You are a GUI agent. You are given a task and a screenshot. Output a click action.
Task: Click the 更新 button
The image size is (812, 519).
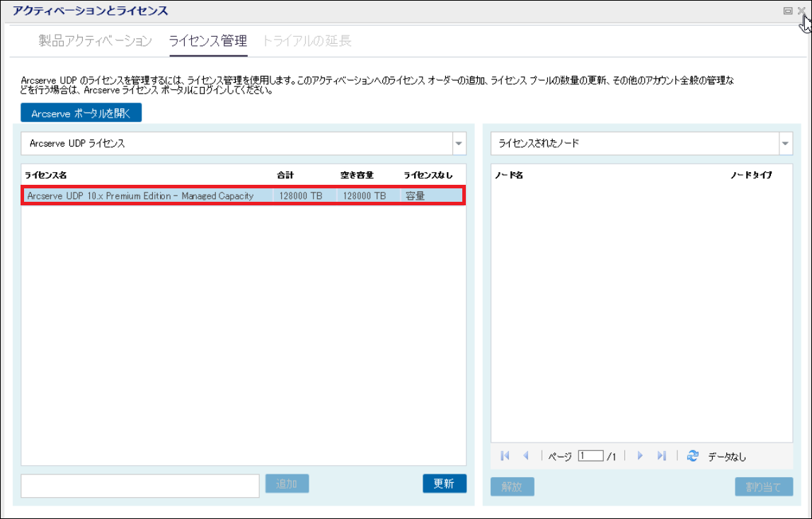tap(445, 484)
